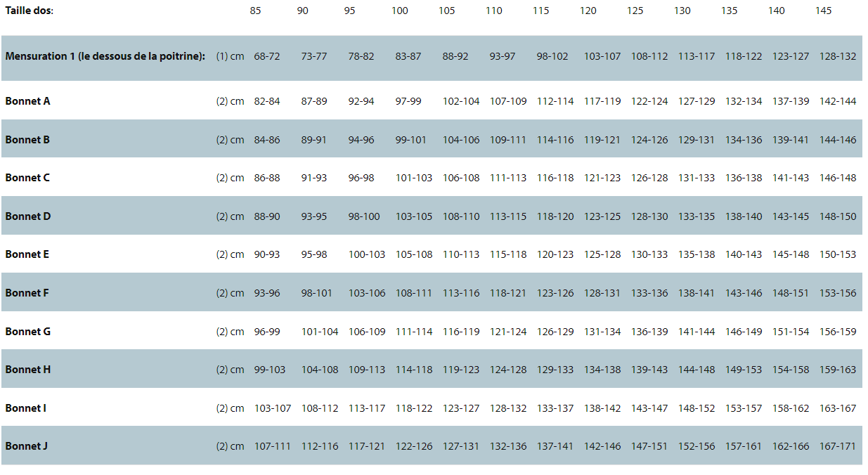
Task: Click the Bonnet D row label
Action: [28, 216]
